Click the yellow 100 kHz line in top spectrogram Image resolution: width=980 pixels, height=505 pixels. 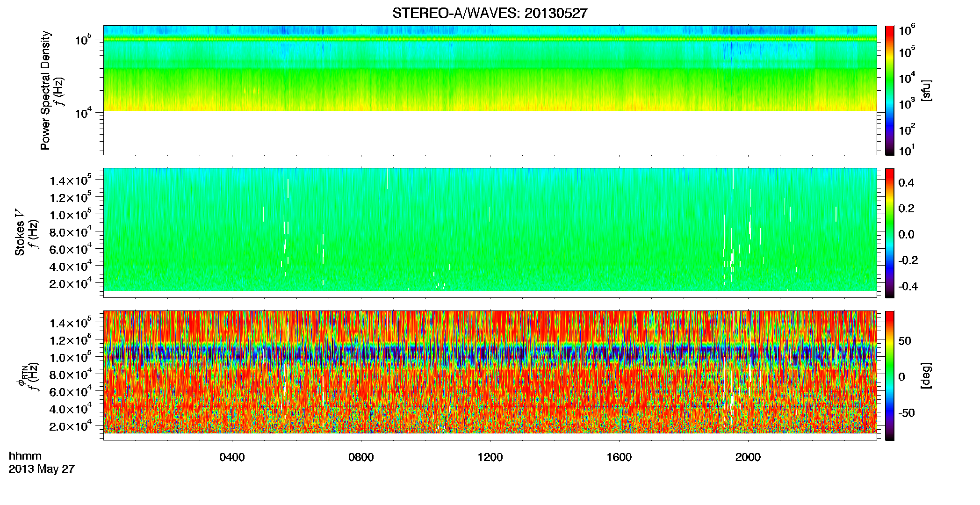click(490, 39)
